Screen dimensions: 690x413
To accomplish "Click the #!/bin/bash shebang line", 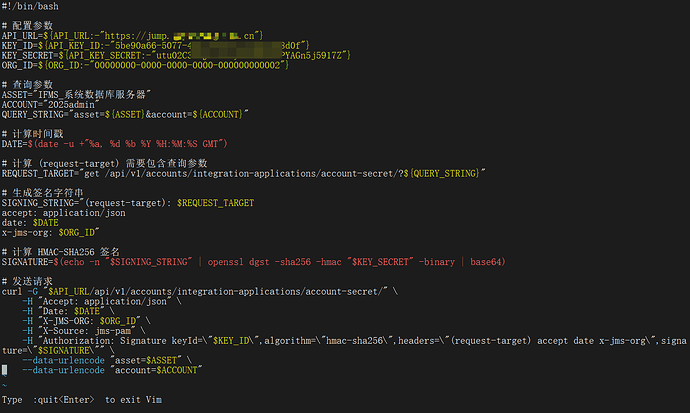I will pos(30,6).
